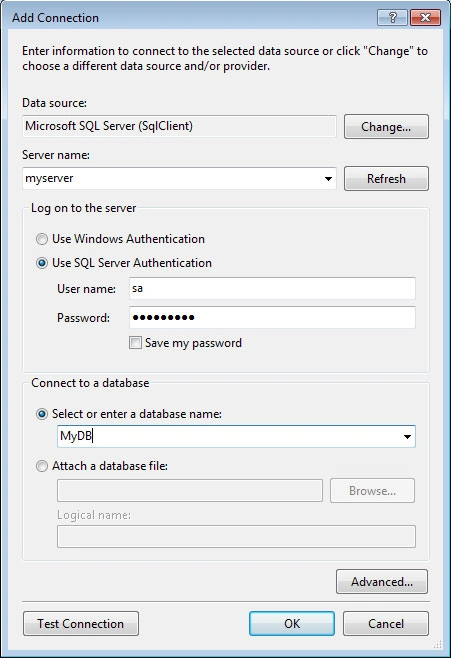Enable Save my password checkbox
This screenshot has height=658, width=451.
click(135, 343)
